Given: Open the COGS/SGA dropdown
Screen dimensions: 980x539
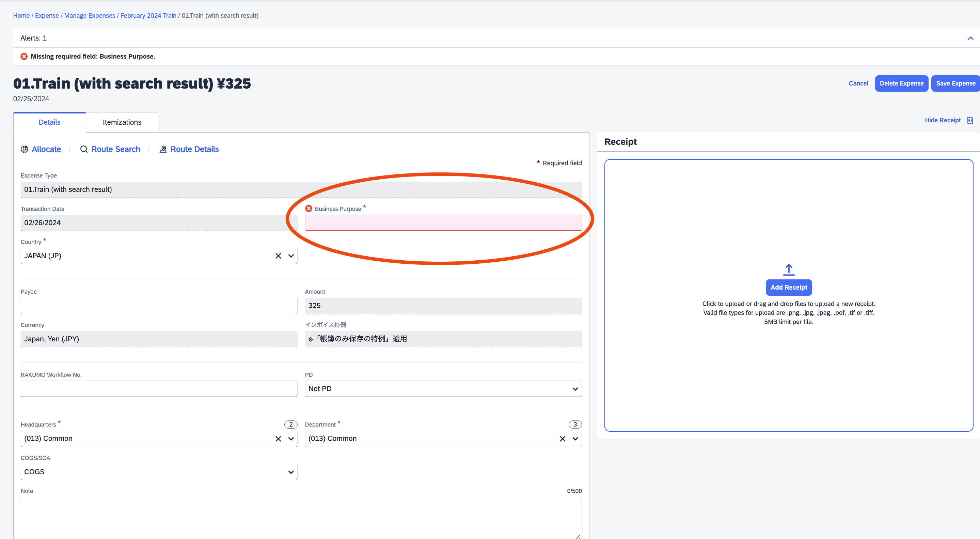Looking at the screenshot, I should 159,472.
